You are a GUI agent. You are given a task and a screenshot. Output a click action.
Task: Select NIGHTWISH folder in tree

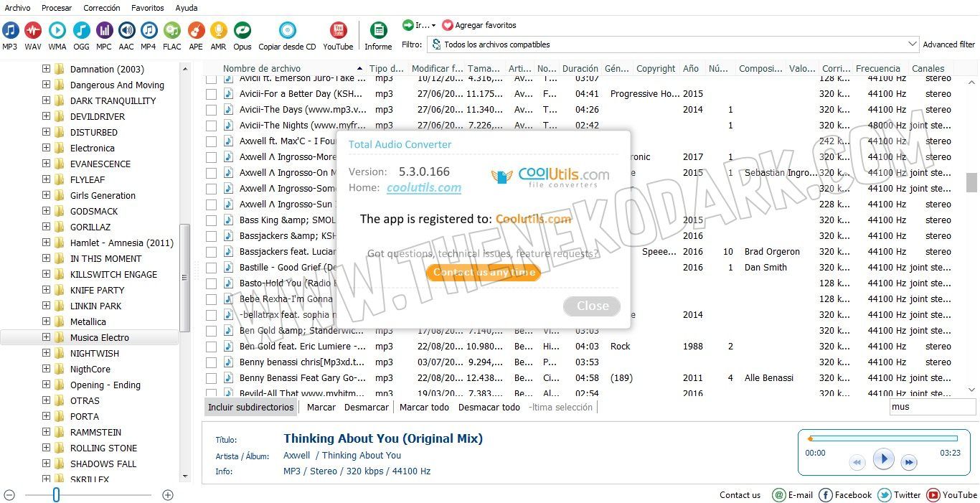[x=95, y=353]
